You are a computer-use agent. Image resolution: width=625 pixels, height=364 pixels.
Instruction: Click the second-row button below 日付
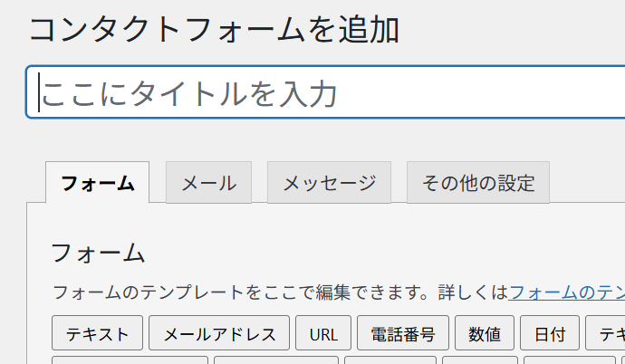[570, 360]
